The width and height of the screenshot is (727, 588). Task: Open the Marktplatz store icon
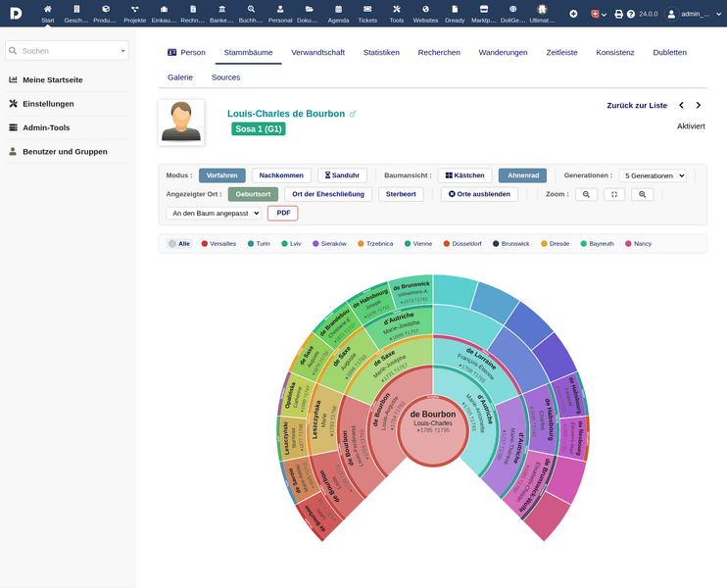point(484,9)
